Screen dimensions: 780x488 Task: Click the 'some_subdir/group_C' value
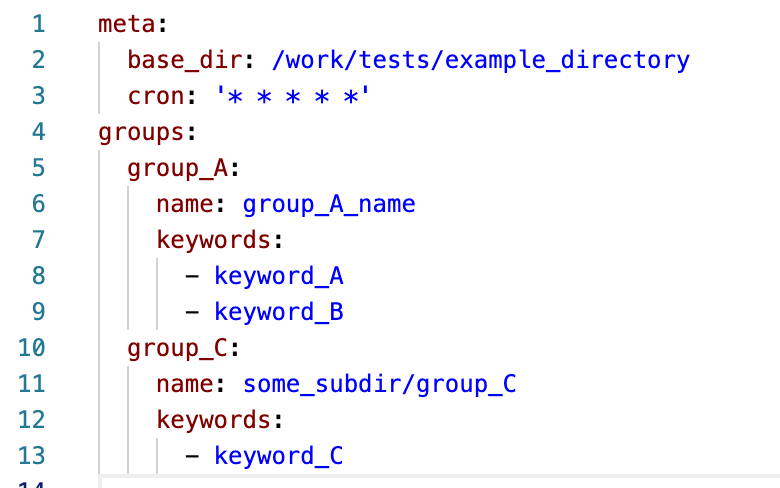coord(379,385)
